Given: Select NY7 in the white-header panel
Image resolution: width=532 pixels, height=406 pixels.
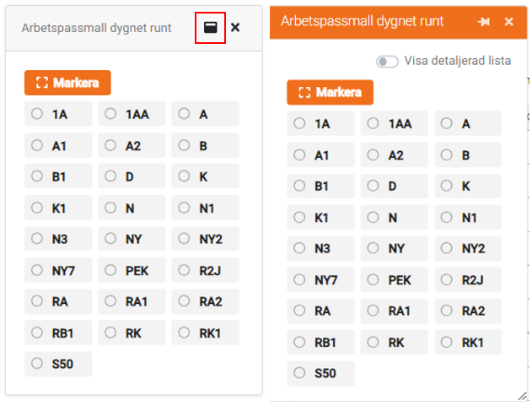Looking at the screenshot, I should point(37,270).
